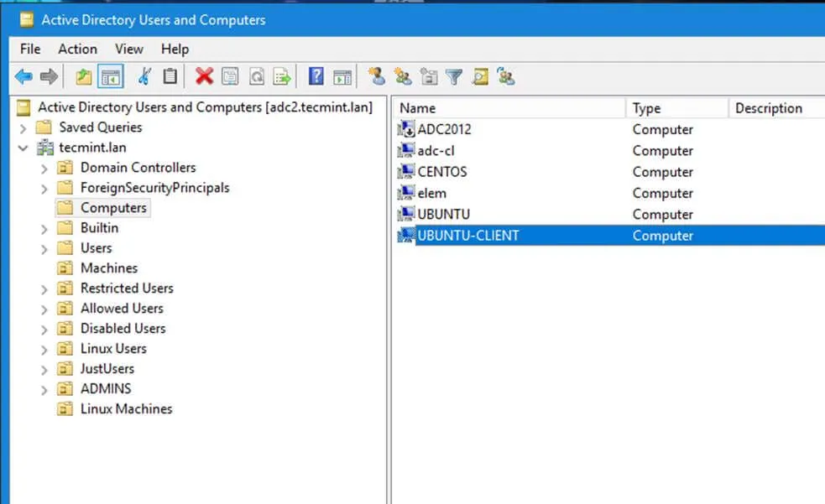The width and height of the screenshot is (825, 504).
Task: Click the Find objects icon
Action: (479, 77)
